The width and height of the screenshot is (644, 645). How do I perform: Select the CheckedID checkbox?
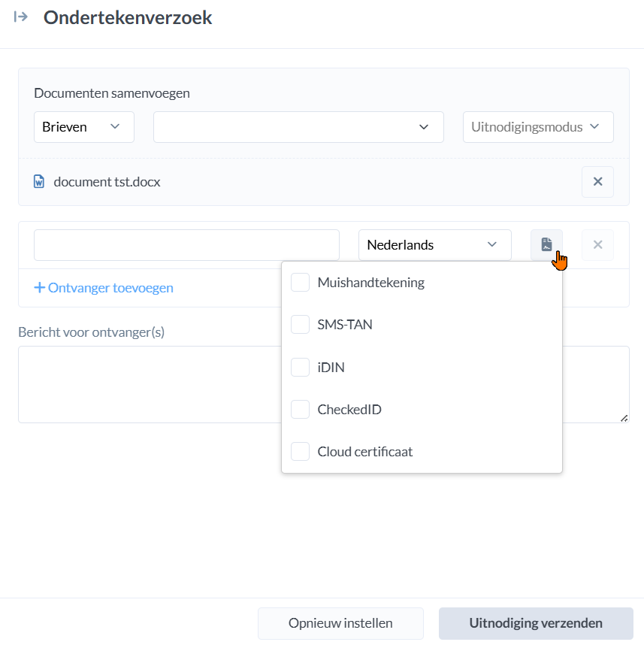pyautogui.click(x=301, y=410)
